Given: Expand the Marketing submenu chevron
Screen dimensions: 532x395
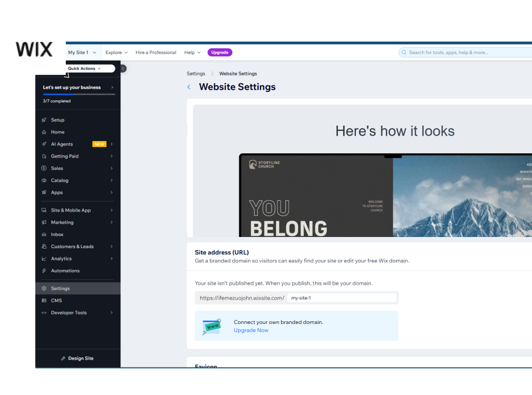Looking at the screenshot, I should [111, 223].
